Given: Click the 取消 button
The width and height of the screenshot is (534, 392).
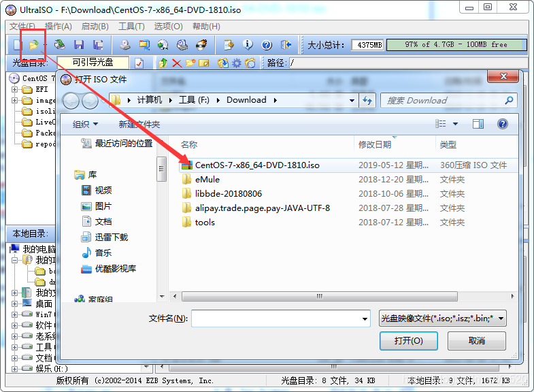Looking at the screenshot, I should [x=477, y=340].
